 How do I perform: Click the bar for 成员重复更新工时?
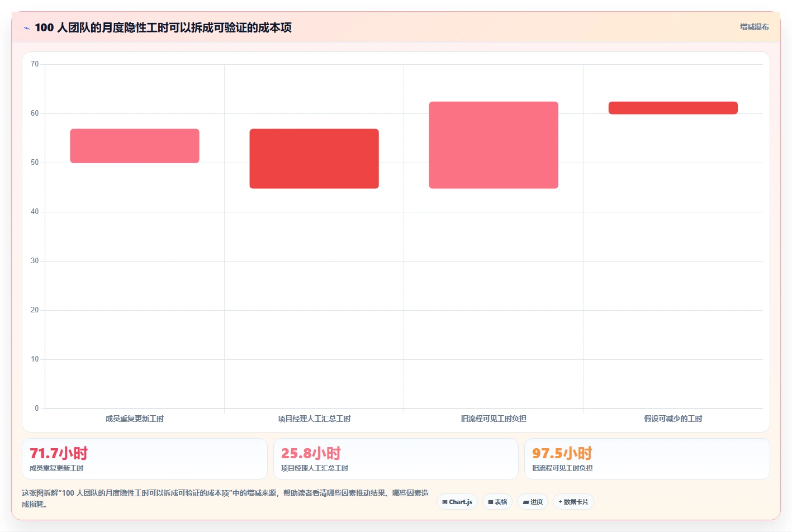point(135,146)
